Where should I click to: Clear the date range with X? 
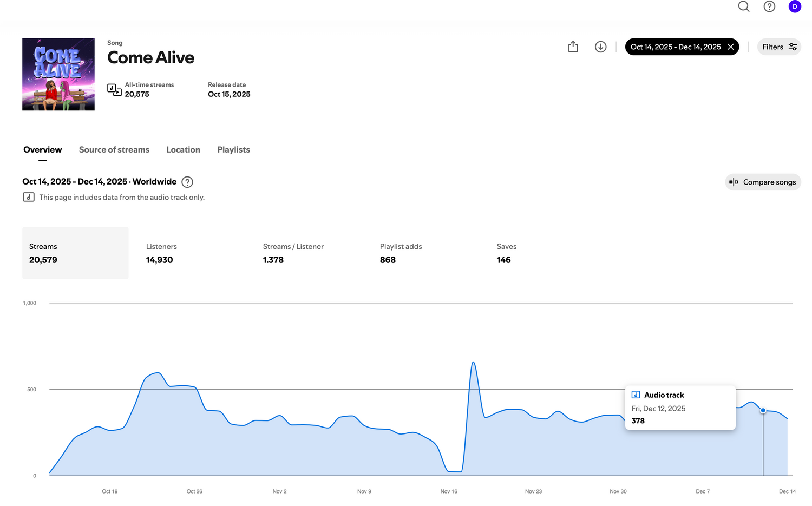coord(730,47)
